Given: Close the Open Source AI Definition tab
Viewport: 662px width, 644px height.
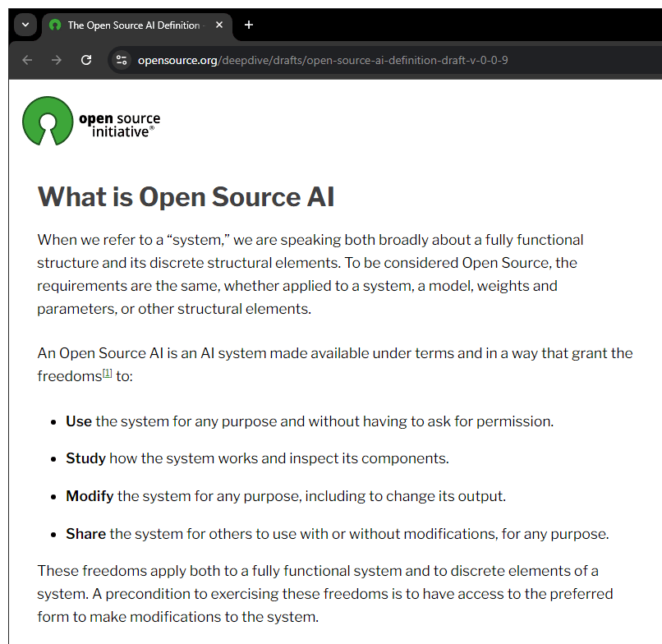Looking at the screenshot, I should tap(219, 25).
